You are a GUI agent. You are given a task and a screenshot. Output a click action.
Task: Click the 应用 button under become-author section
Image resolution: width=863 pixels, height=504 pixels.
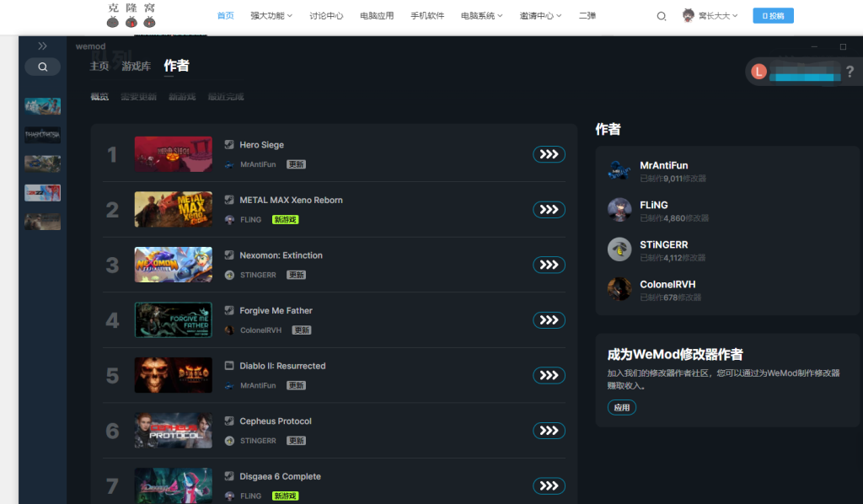622,407
